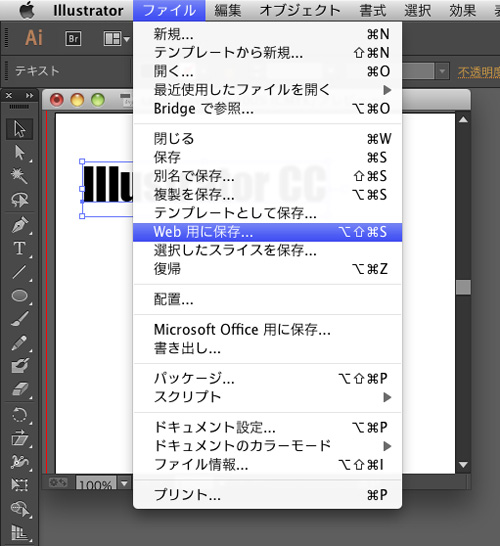Select the Width tool

pyautogui.click(x=19, y=461)
